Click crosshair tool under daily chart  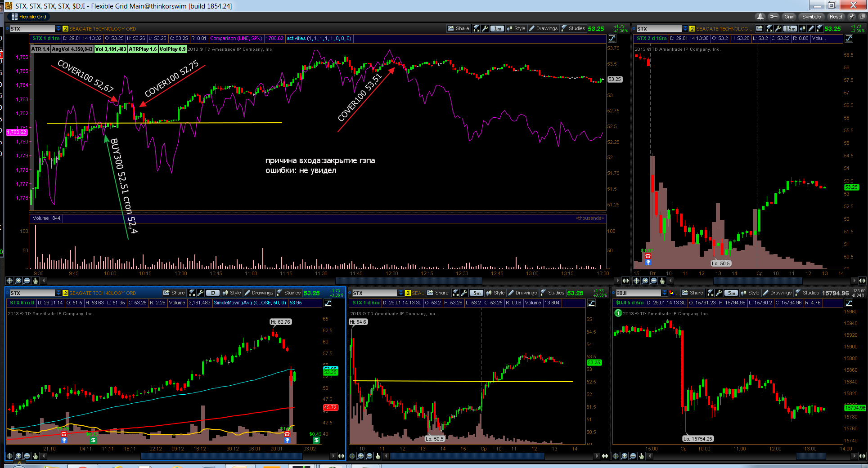9,456
